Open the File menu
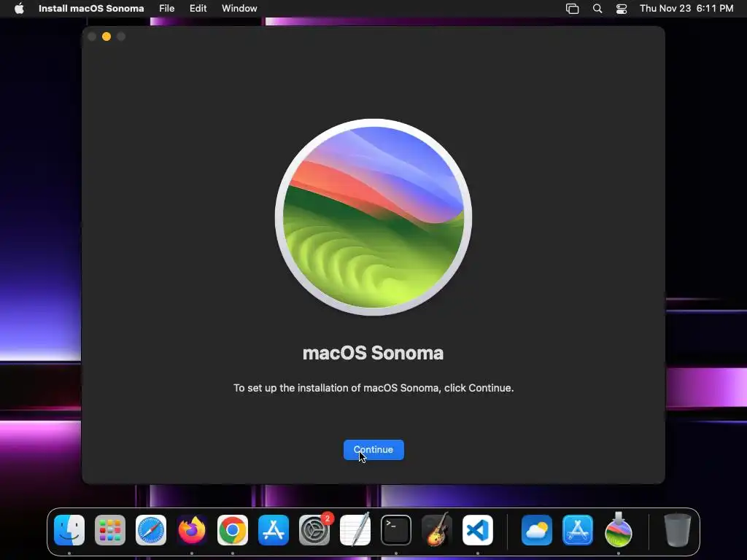The image size is (747, 560). pos(167,9)
